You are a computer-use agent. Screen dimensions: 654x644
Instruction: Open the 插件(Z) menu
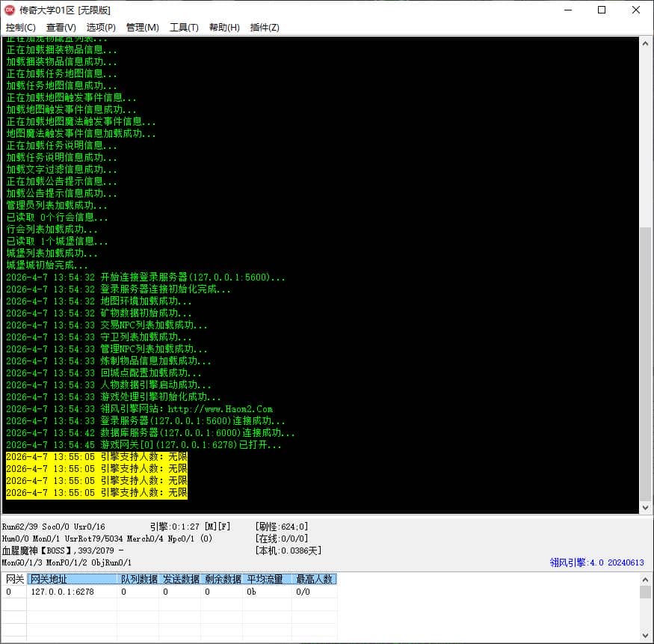[265, 28]
